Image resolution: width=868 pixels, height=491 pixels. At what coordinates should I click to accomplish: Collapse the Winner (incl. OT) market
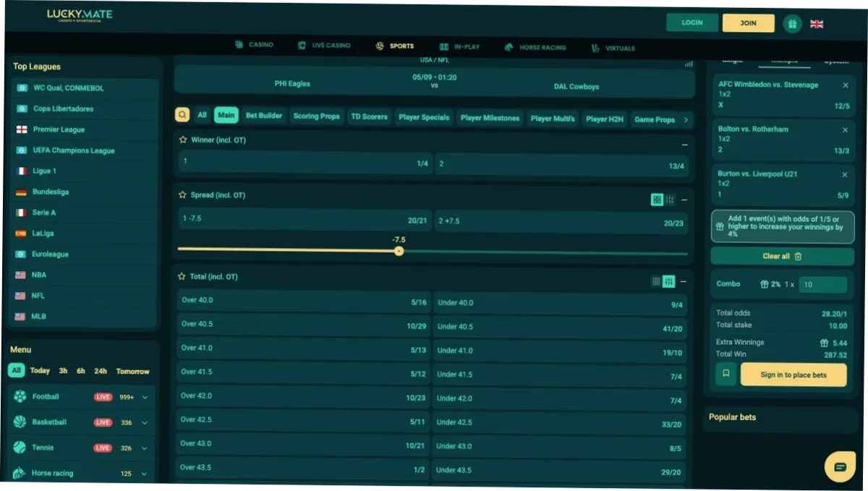(683, 145)
